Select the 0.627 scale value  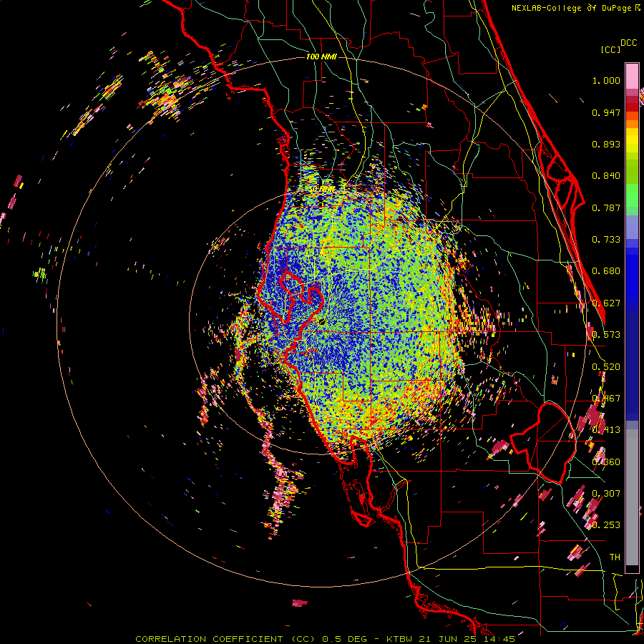click(606, 303)
